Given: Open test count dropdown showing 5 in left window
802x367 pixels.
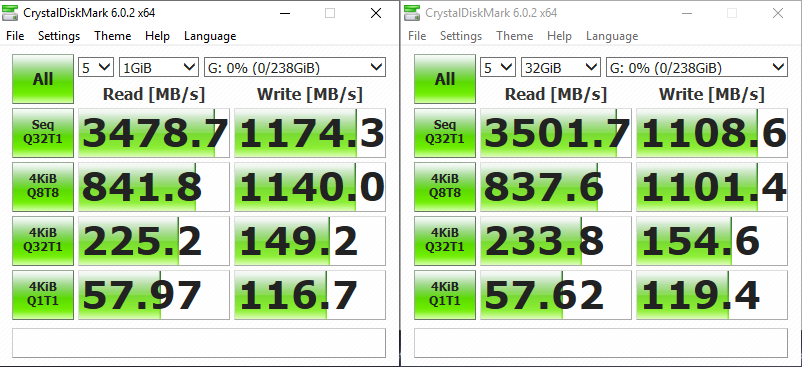Looking at the screenshot, I should pos(96,67).
